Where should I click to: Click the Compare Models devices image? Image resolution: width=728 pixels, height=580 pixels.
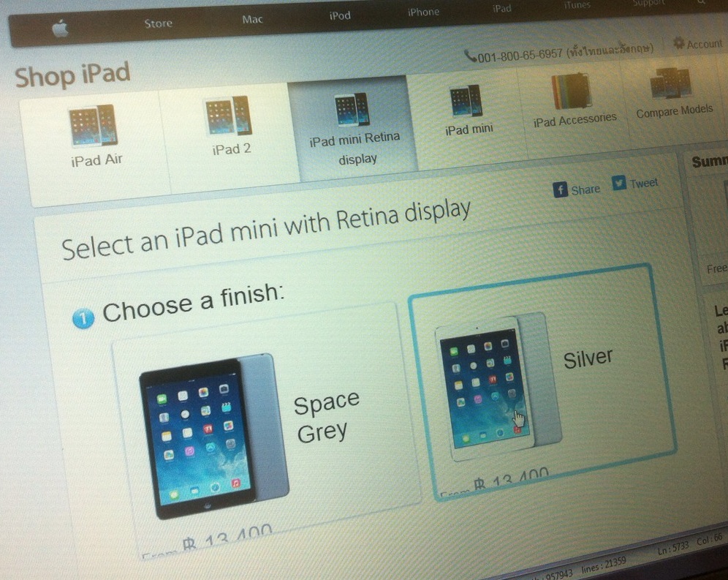(670, 83)
